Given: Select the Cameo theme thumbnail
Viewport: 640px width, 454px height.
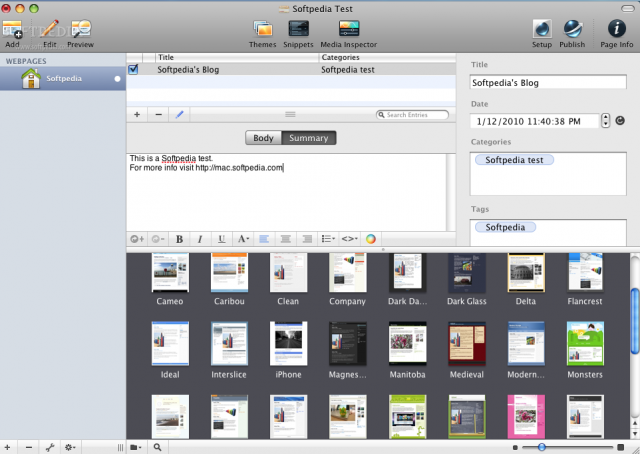Looking at the screenshot, I should [170, 272].
